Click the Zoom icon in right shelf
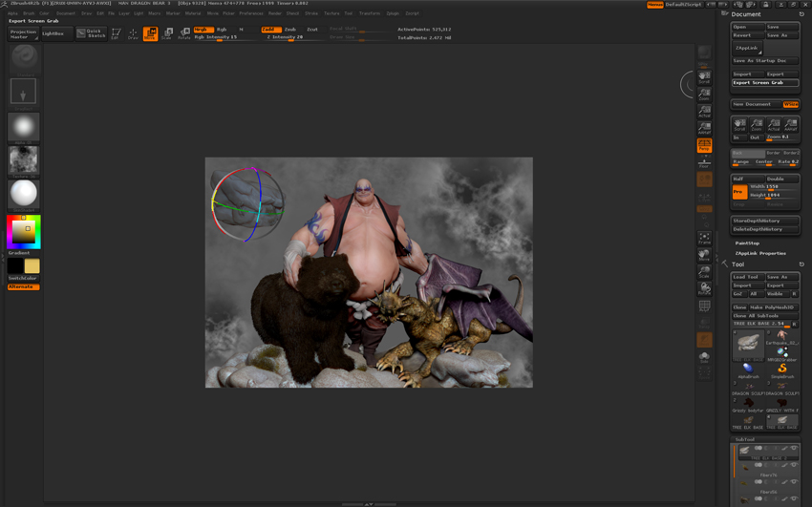Image resolution: width=812 pixels, height=507 pixels. click(x=704, y=95)
